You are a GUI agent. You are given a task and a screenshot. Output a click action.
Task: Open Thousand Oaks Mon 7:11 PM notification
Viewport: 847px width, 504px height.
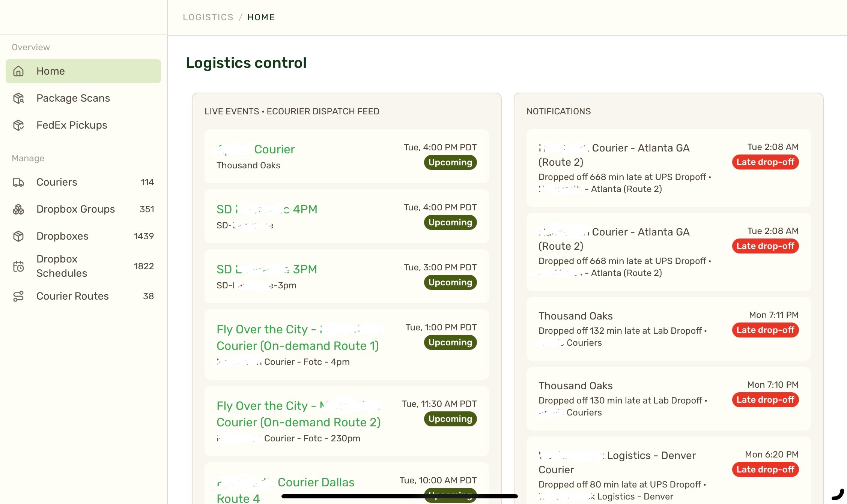668,329
